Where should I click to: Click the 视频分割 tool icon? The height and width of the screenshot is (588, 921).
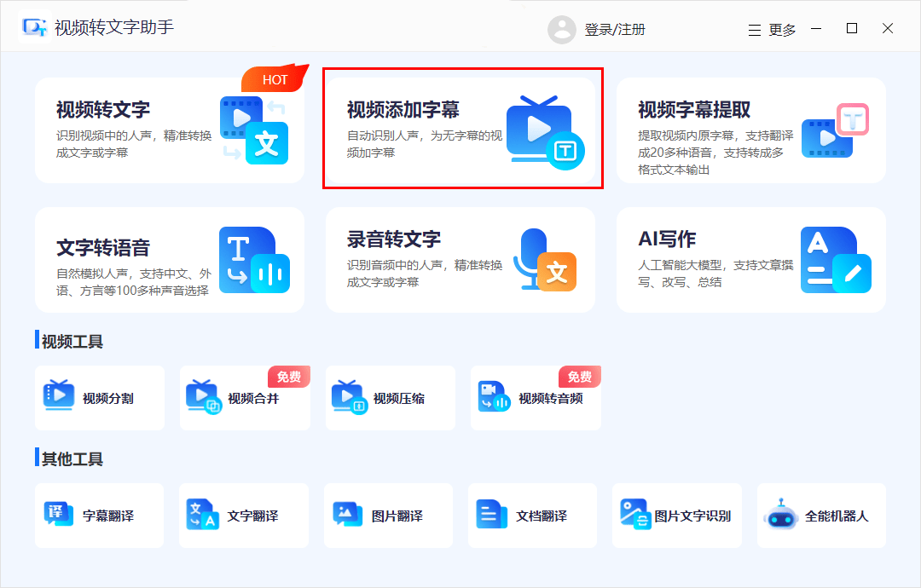(59, 395)
